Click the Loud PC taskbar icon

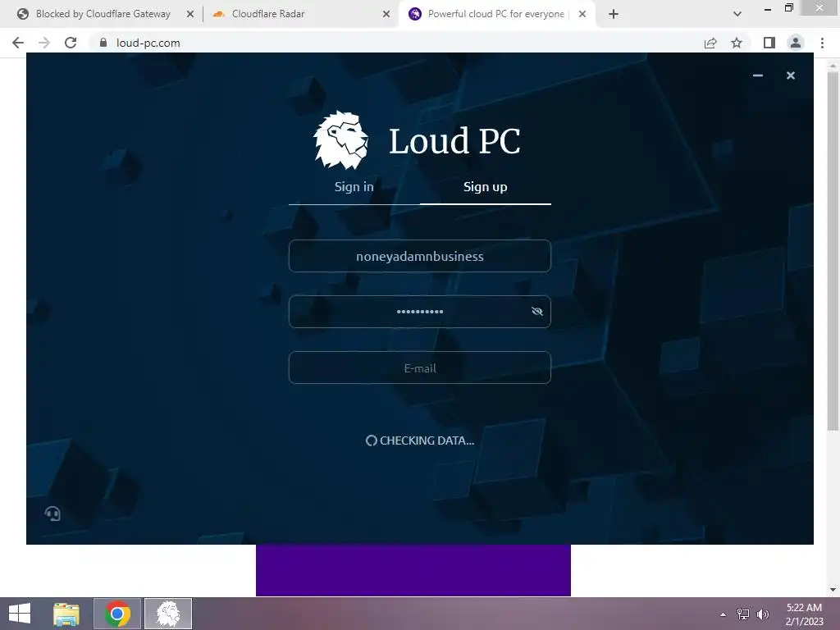[x=168, y=614]
